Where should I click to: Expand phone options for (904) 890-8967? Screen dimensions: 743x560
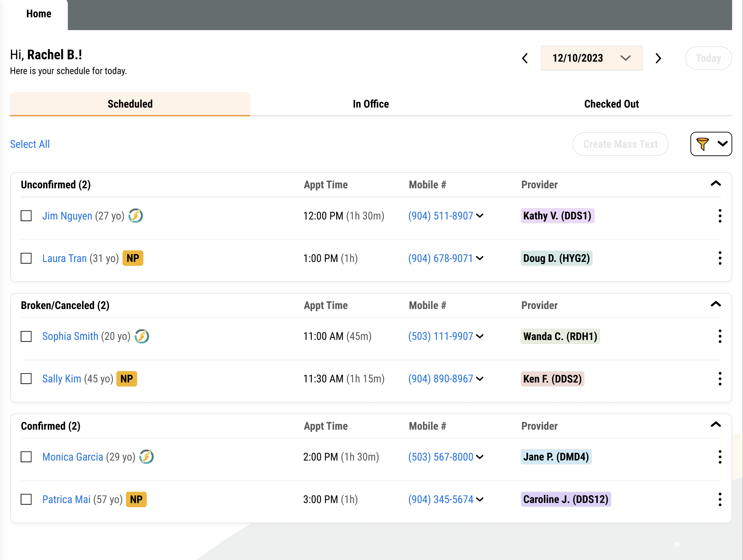[x=480, y=379]
